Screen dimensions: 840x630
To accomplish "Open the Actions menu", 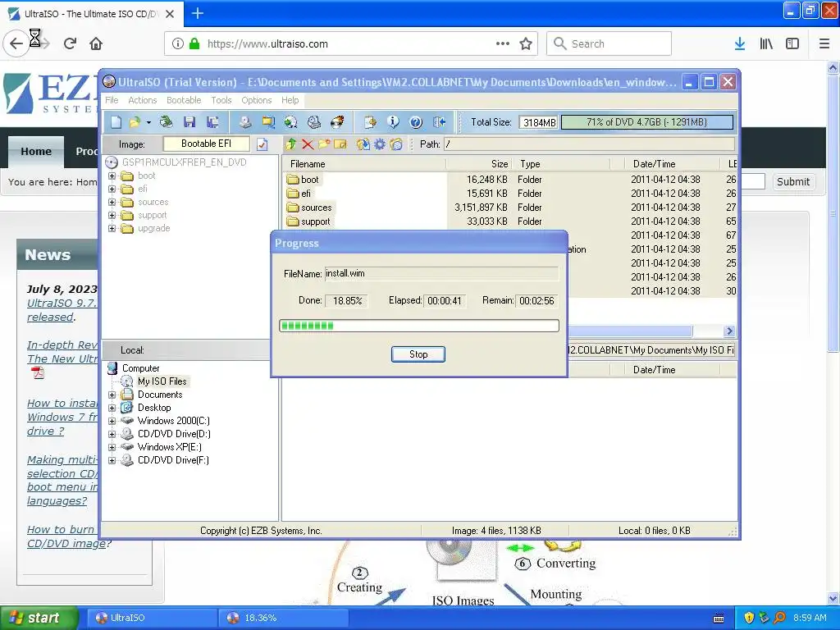I will (x=143, y=100).
